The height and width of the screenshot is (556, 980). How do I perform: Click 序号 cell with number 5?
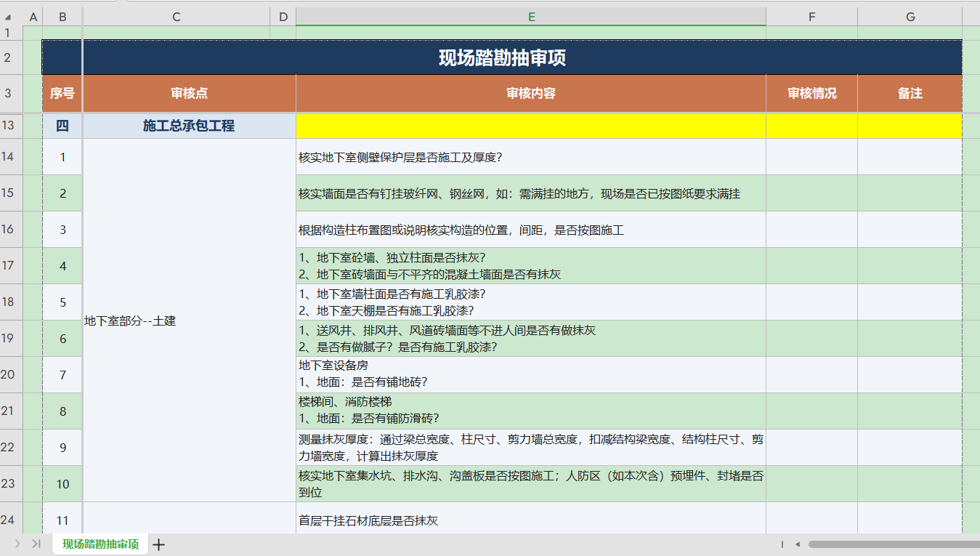[x=62, y=302]
